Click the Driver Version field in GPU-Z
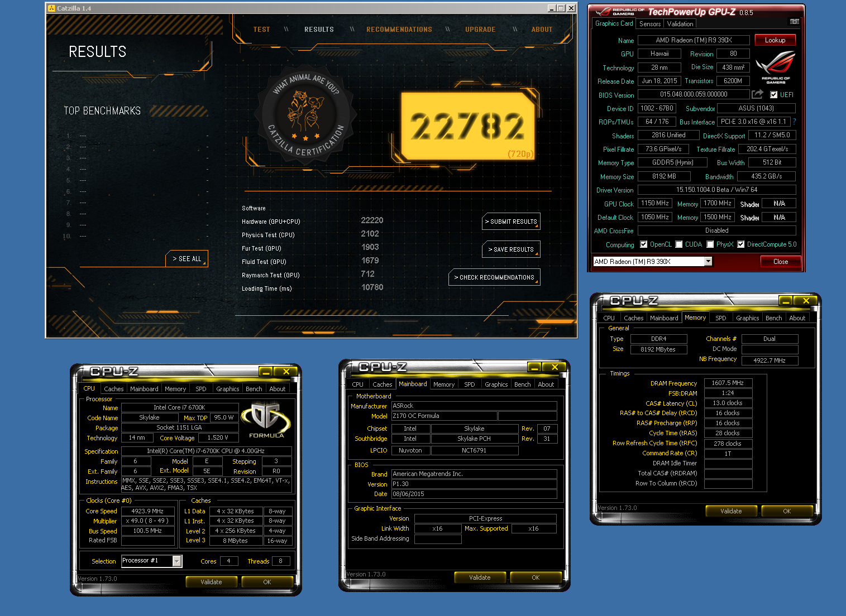The height and width of the screenshot is (616, 846). [x=717, y=190]
